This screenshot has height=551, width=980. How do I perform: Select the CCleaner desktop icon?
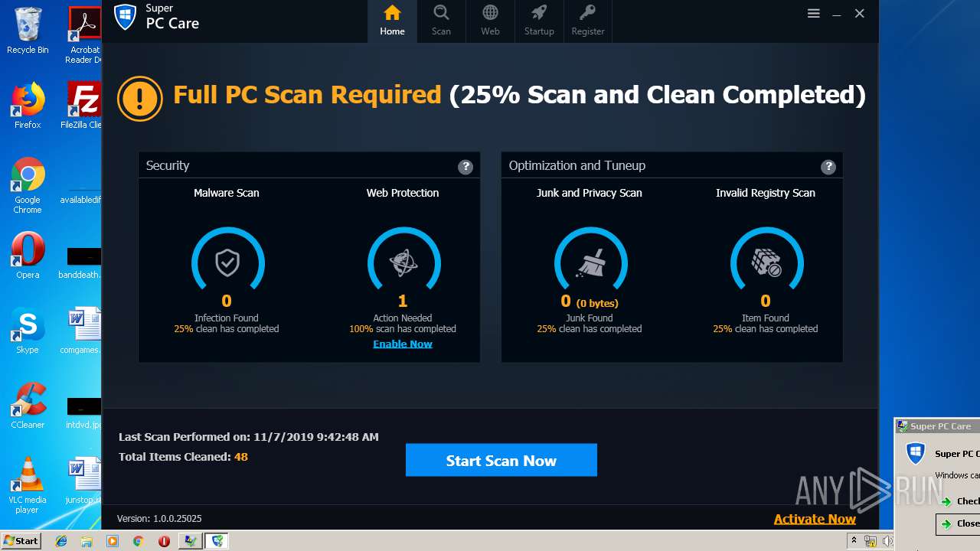click(28, 406)
